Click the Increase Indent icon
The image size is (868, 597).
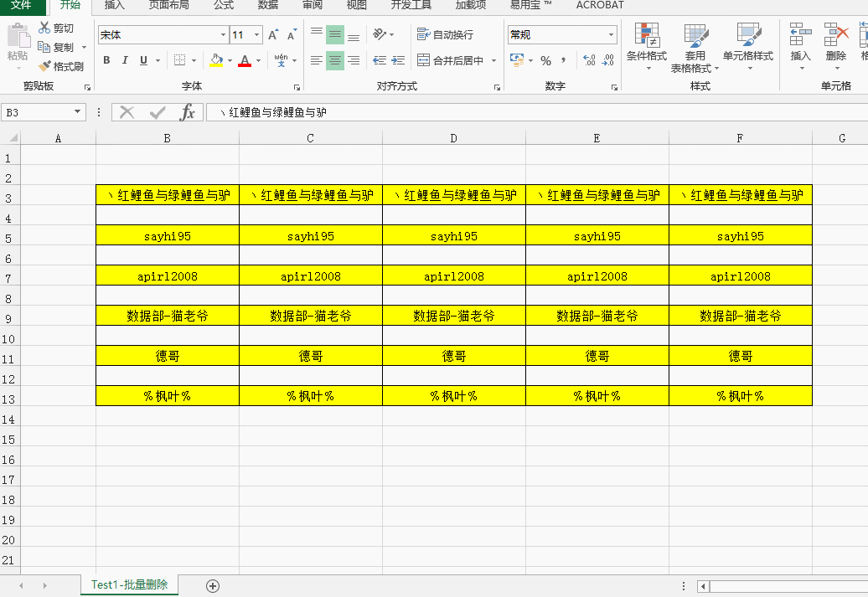pyautogui.click(x=399, y=60)
